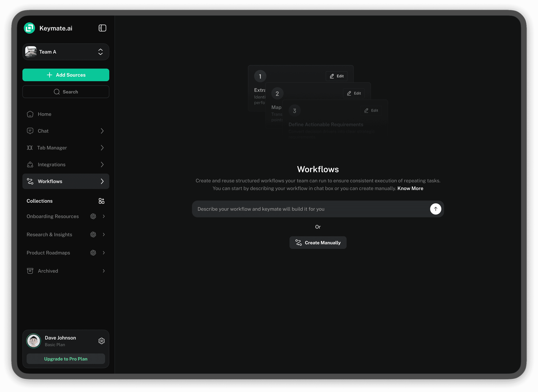Click the add collection icon
This screenshot has width=538, height=392.
(101, 201)
